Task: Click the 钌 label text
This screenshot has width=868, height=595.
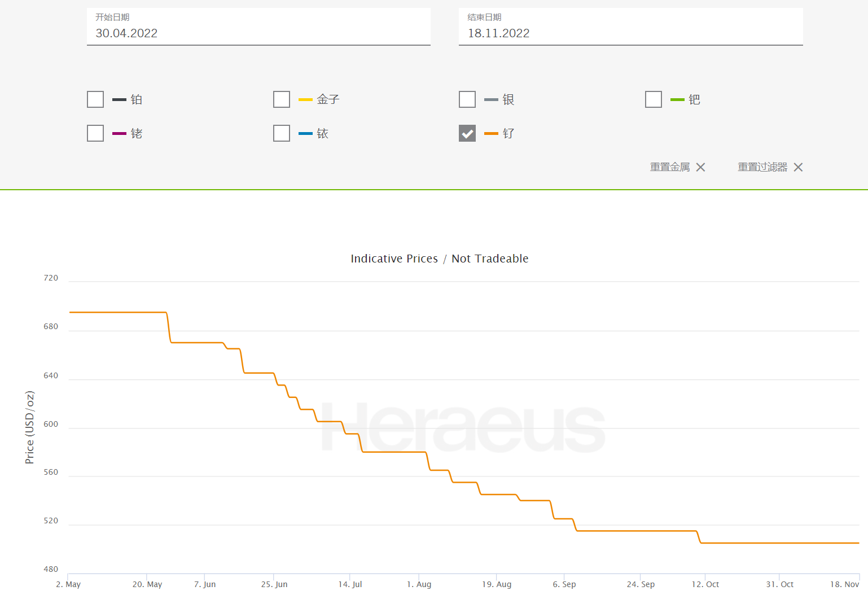Action: coord(508,133)
